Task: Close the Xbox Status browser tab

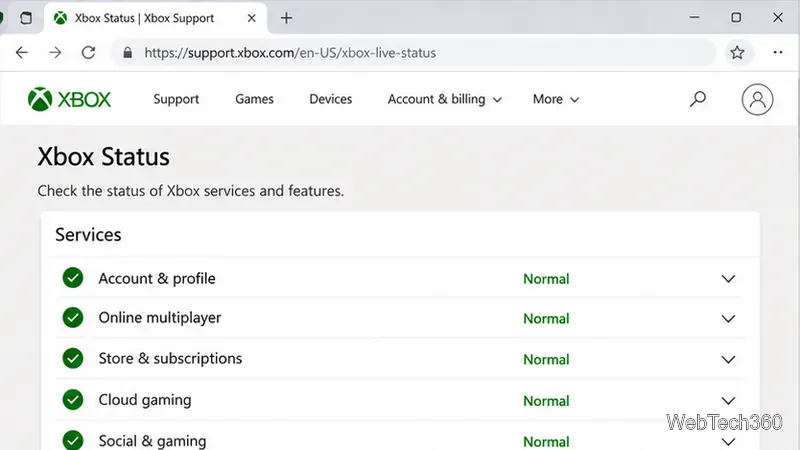Action: [252, 18]
